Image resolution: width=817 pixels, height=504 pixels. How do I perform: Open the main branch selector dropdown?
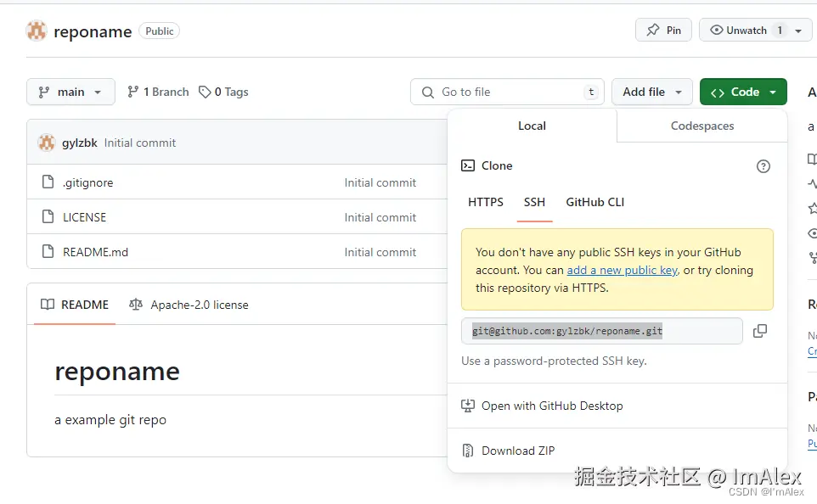tap(70, 92)
